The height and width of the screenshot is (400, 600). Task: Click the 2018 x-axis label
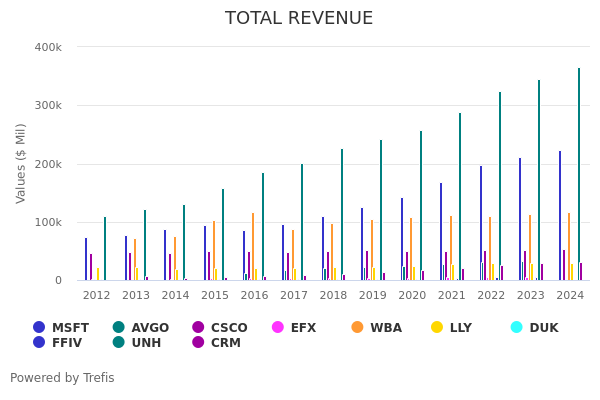click(x=334, y=295)
